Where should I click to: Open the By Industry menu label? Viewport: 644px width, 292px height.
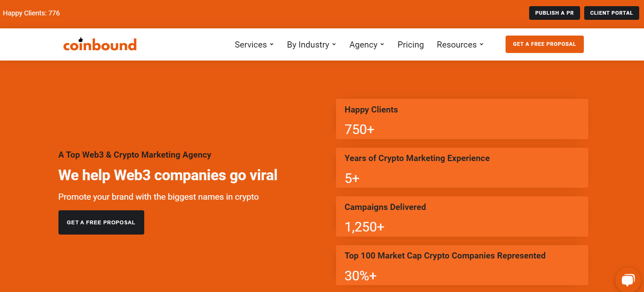pos(308,45)
